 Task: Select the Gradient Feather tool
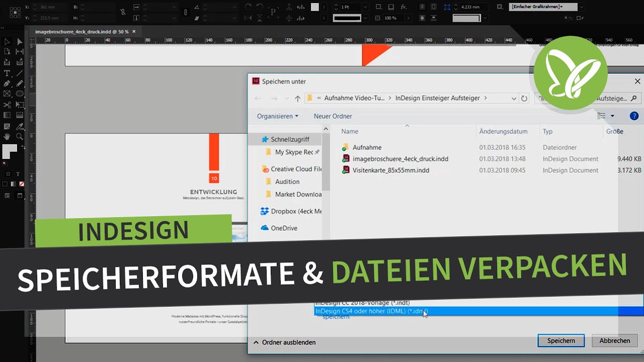[x=20, y=115]
